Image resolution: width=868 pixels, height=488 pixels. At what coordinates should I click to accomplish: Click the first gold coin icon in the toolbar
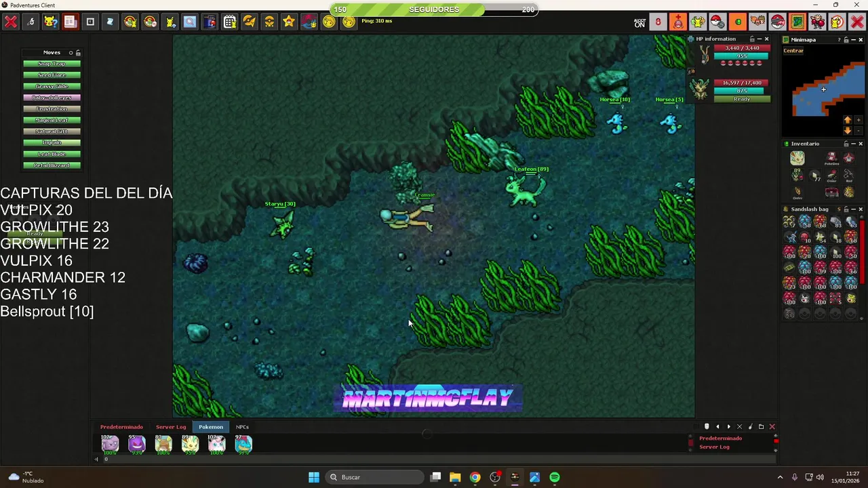click(x=329, y=22)
